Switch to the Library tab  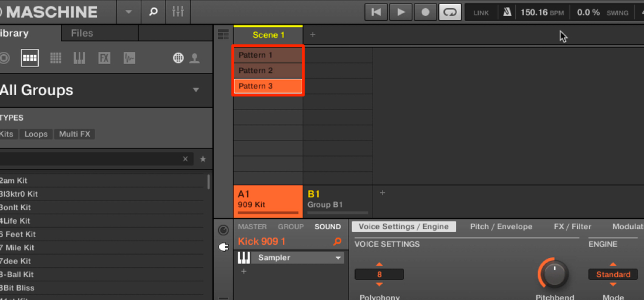point(14,33)
